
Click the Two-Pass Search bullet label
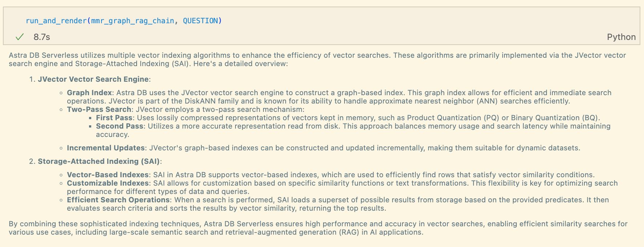99,109
